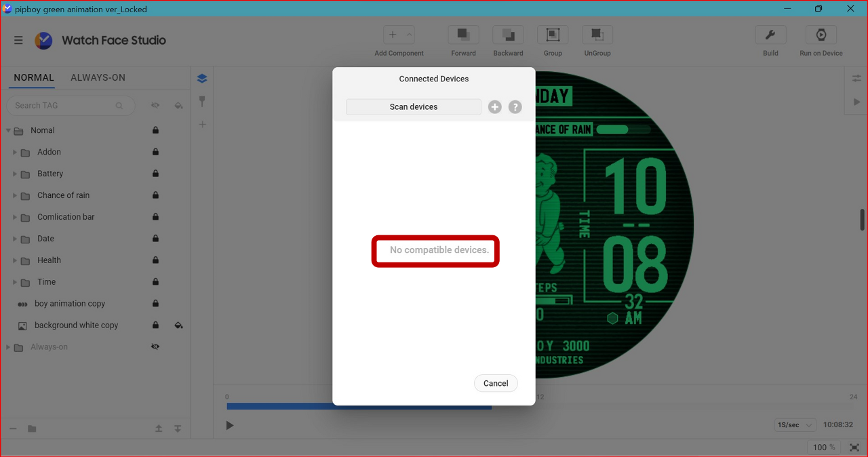The image size is (868, 457).
Task: Open the layers panel icon
Action: [x=202, y=79]
